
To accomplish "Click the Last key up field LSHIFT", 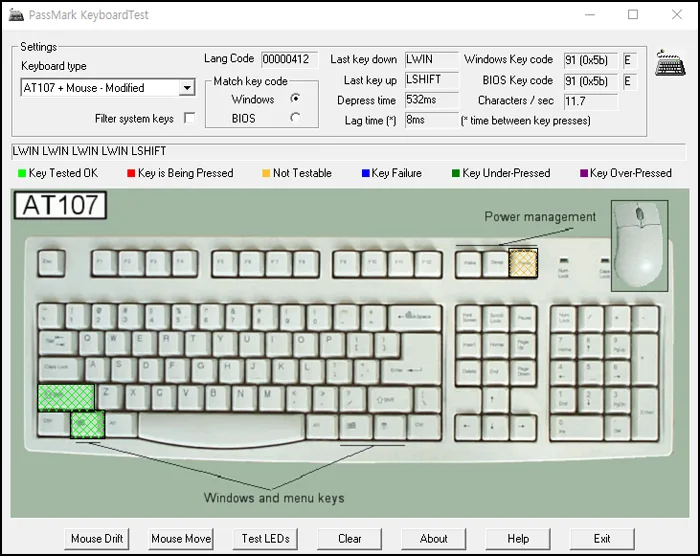I will (x=432, y=80).
